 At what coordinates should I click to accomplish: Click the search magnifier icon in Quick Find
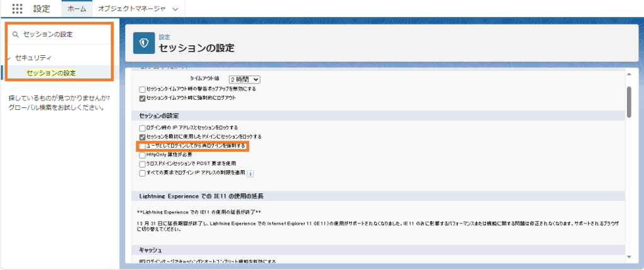(16, 35)
